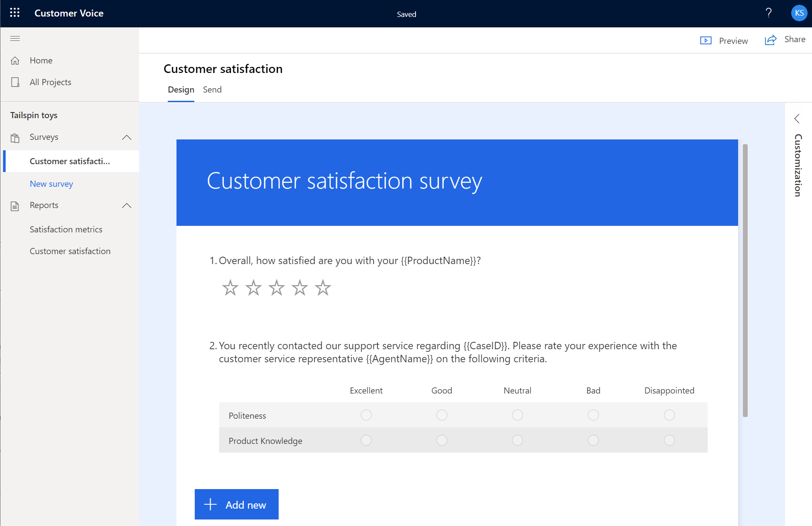Switch to the Send tab

212,89
